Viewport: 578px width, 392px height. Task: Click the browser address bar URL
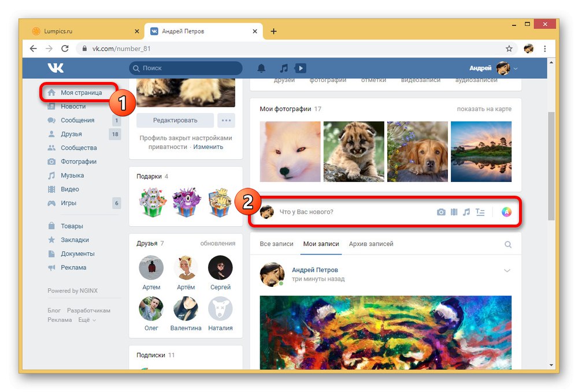(x=121, y=48)
